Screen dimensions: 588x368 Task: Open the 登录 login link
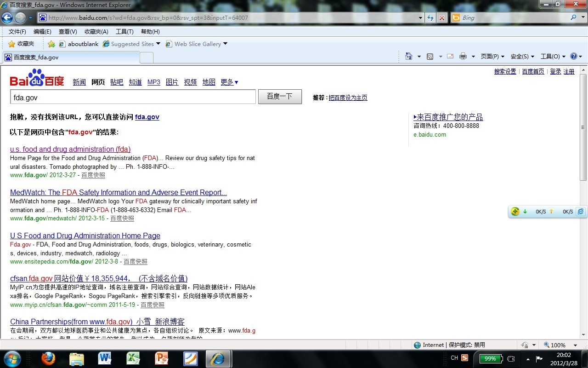pyautogui.click(x=555, y=71)
